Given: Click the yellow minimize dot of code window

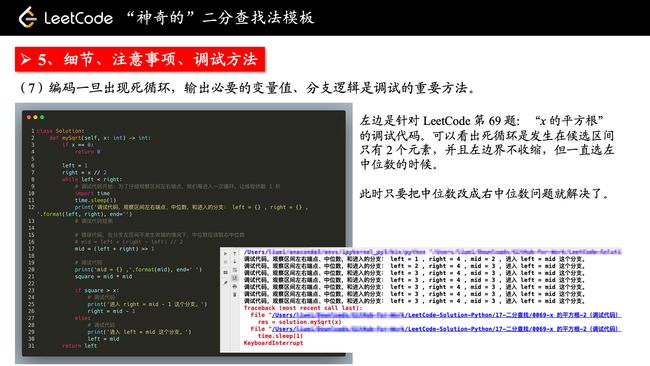Looking at the screenshot, I should click(36, 117).
